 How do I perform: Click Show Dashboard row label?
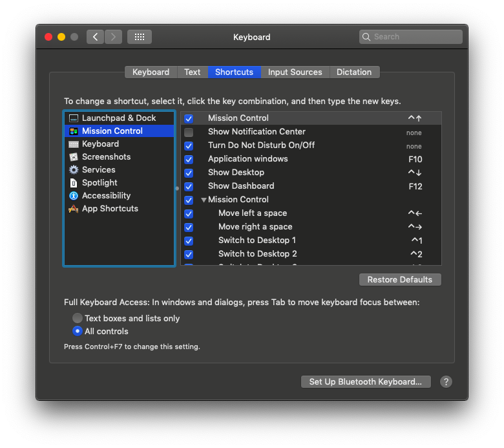[241, 186]
